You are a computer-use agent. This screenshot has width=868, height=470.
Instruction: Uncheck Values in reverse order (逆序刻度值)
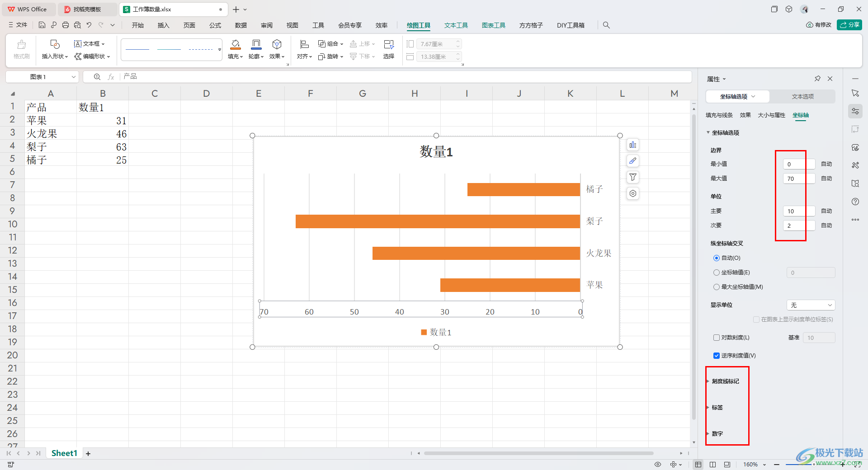(x=716, y=356)
